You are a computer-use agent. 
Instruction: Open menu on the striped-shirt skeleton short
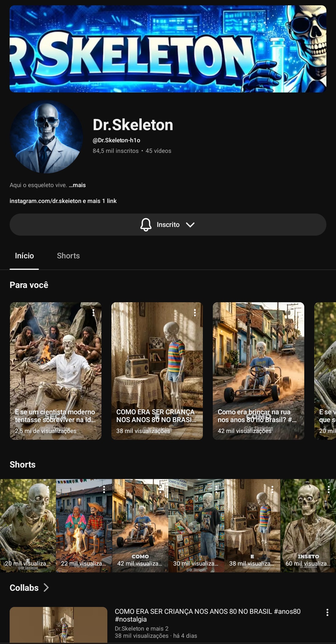point(272,489)
